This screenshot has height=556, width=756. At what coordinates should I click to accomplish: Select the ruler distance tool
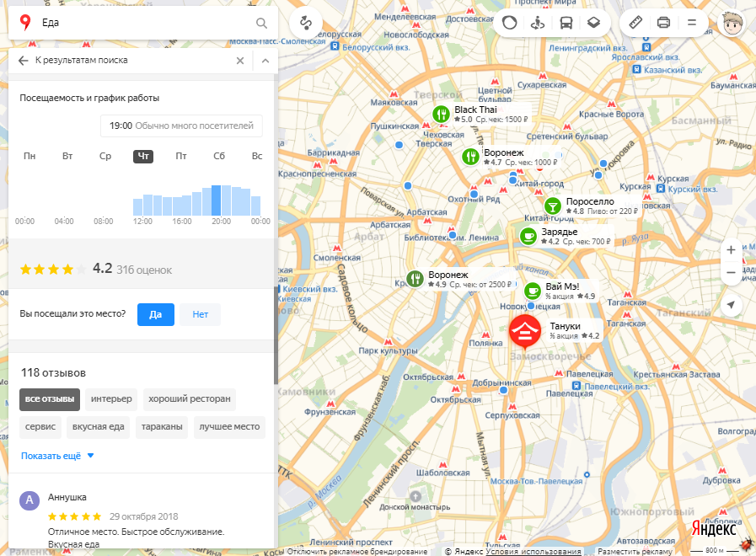(x=636, y=23)
